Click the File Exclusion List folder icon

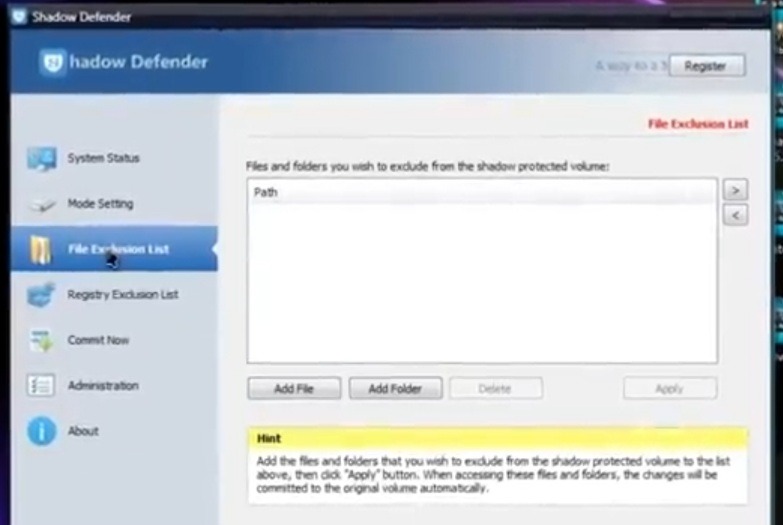click(x=40, y=249)
